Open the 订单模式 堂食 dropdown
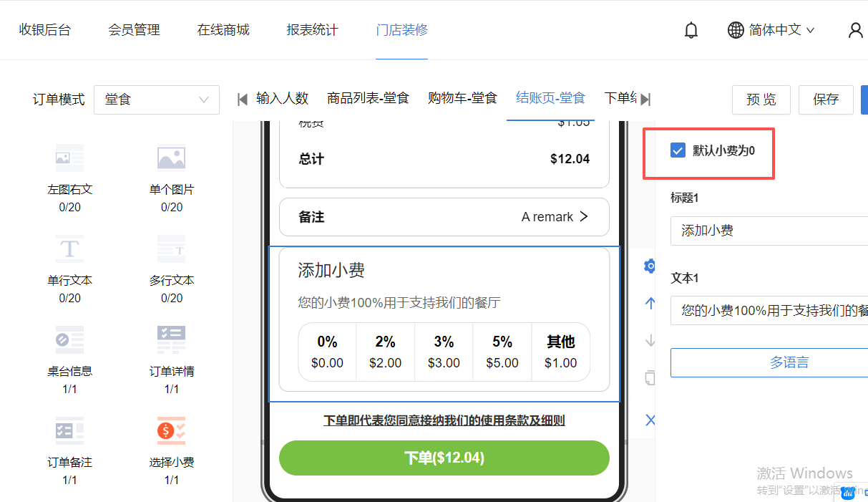The image size is (868, 502). coord(156,100)
